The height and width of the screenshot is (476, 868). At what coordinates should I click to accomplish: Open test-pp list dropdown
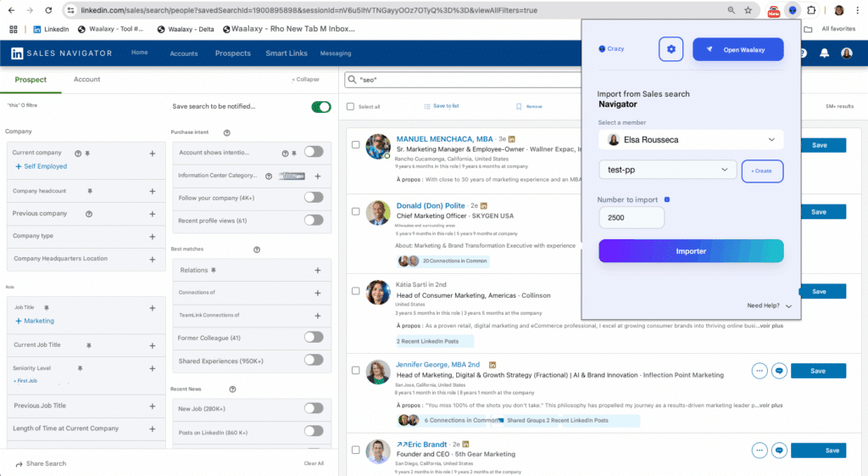click(667, 170)
